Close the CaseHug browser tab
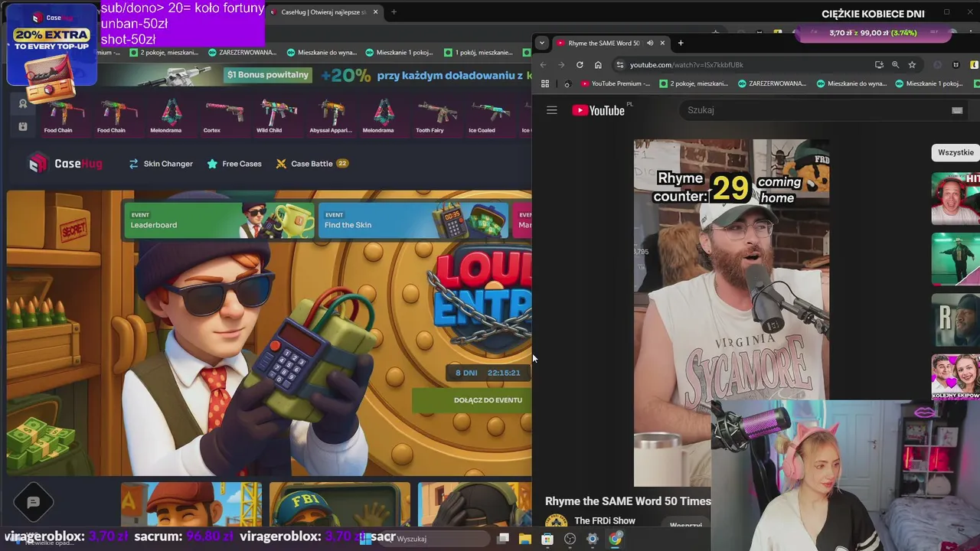Screen dimensions: 980x551 pos(375,12)
